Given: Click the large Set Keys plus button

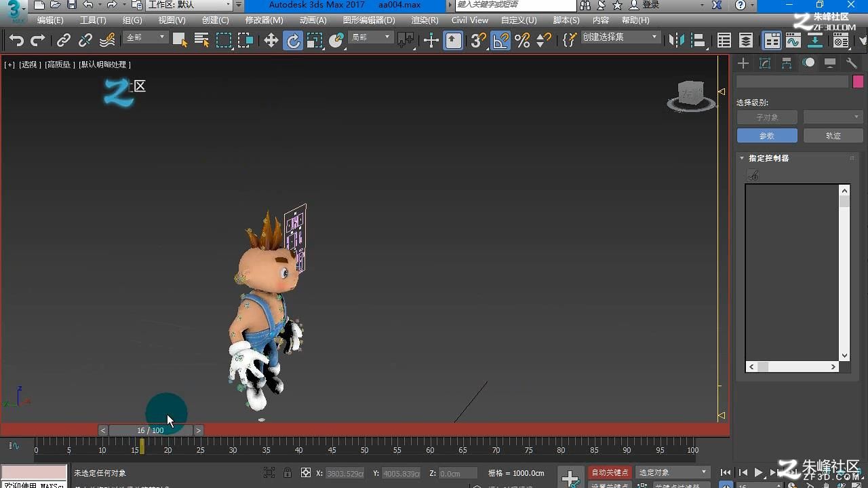Looking at the screenshot, I should point(570,478).
